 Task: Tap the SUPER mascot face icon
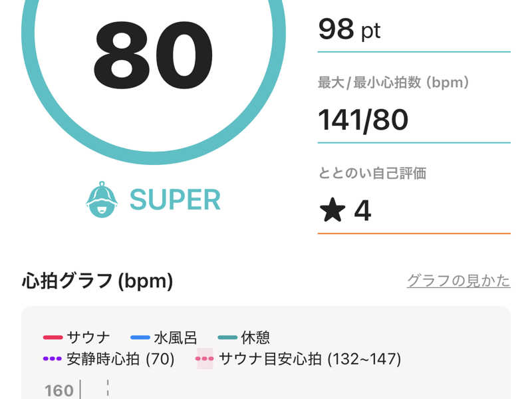click(102, 199)
